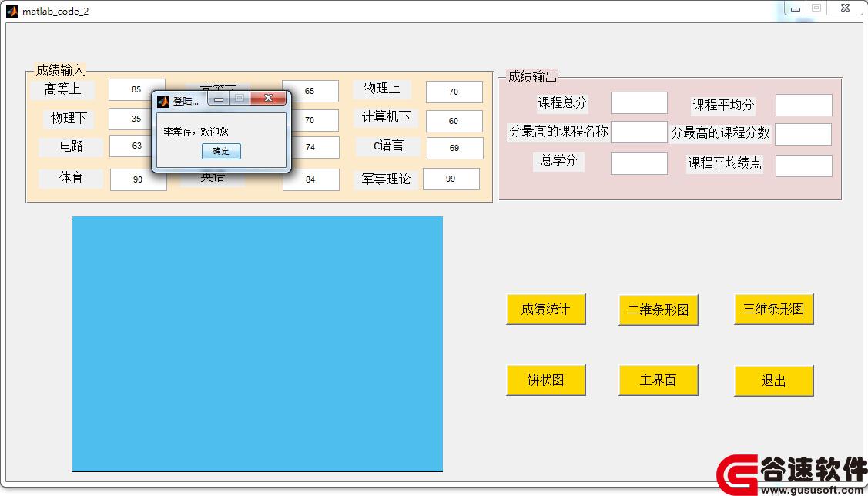Edit the score field showing 65
This screenshot has width=868, height=496.
pos(310,92)
